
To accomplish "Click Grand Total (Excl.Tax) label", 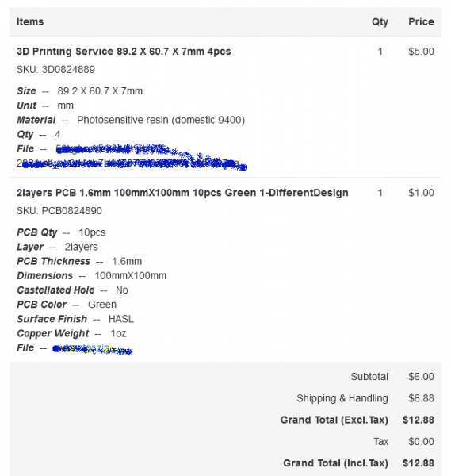I will pos(334,420).
